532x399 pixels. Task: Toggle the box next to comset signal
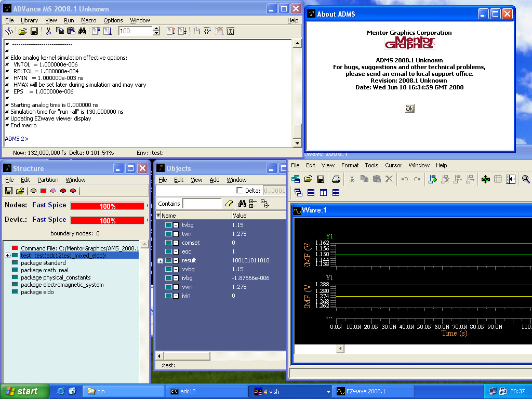click(x=176, y=243)
